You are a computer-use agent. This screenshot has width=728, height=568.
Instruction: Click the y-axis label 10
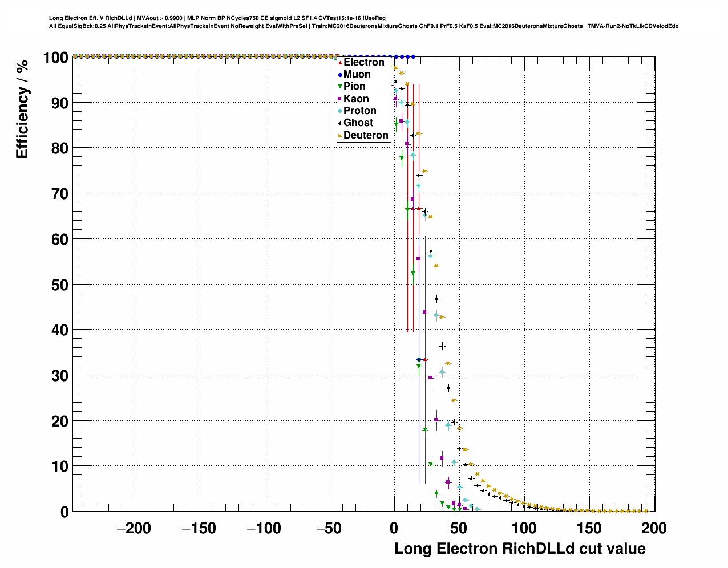60,466
